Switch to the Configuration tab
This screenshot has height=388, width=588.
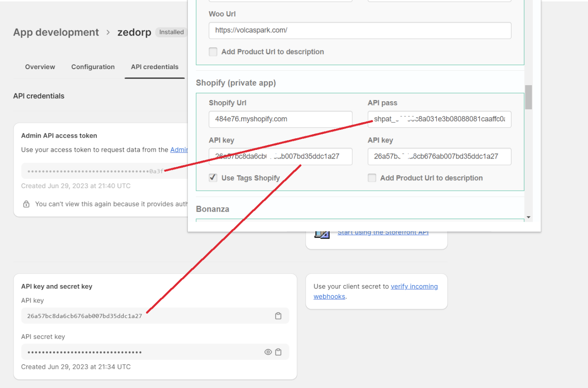[x=93, y=67]
